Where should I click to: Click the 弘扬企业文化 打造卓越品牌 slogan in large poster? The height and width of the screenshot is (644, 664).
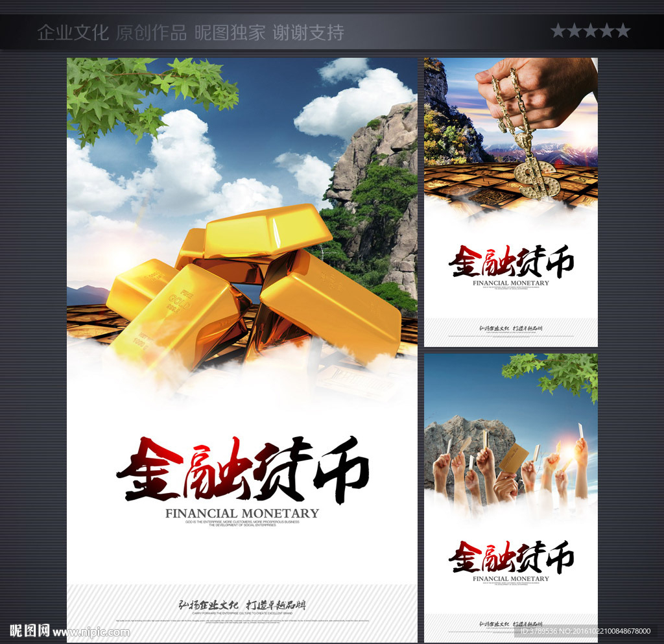242,605
